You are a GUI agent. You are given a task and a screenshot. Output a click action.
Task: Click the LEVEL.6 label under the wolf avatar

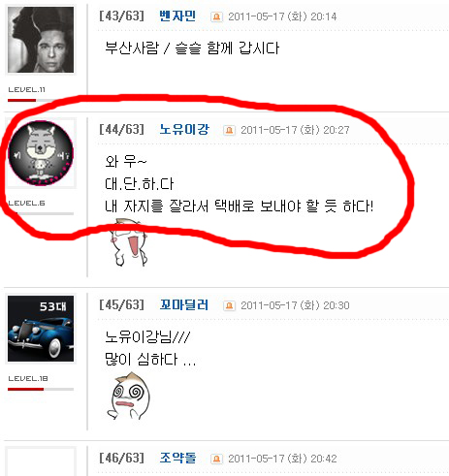tap(26, 204)
